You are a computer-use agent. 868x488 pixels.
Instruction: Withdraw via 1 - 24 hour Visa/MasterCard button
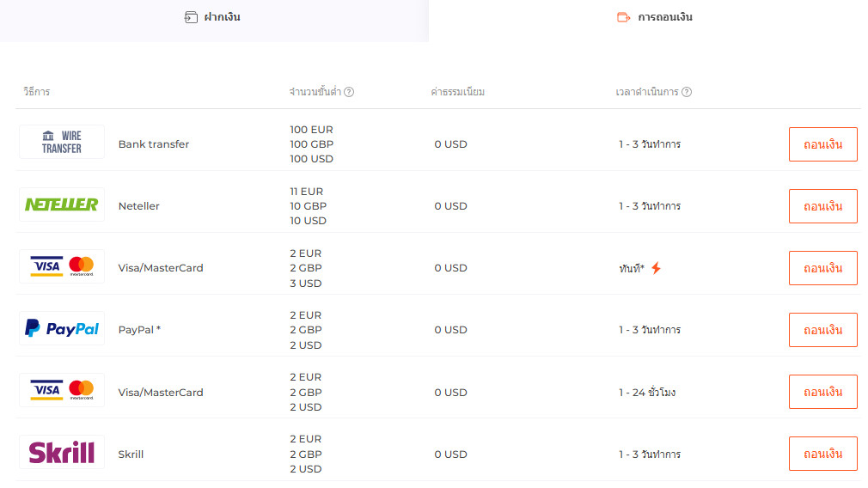(822, 392)
